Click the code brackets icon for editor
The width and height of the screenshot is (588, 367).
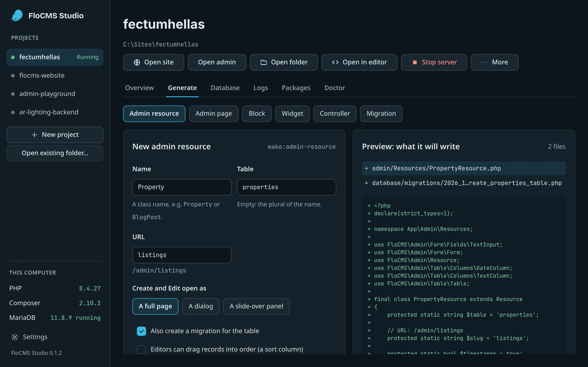(335, 62)
